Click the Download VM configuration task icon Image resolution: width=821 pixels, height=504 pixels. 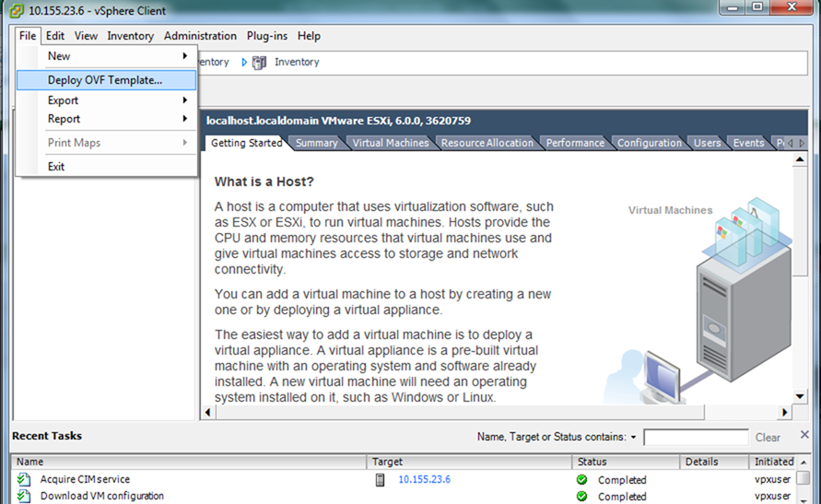point(24,497)
